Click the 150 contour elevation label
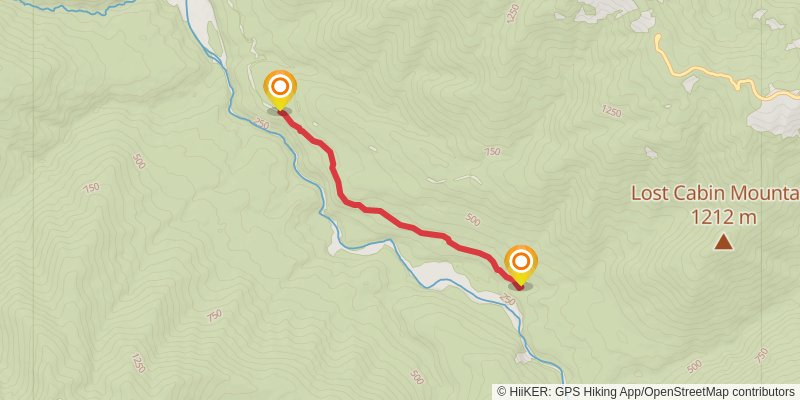The width and height of the screenshot is (800, 400). 91,188
